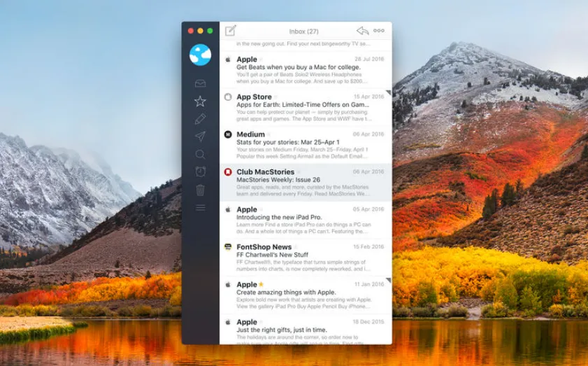
Task: Click the FontShop News sender icon
Action: tap(228, 247)
